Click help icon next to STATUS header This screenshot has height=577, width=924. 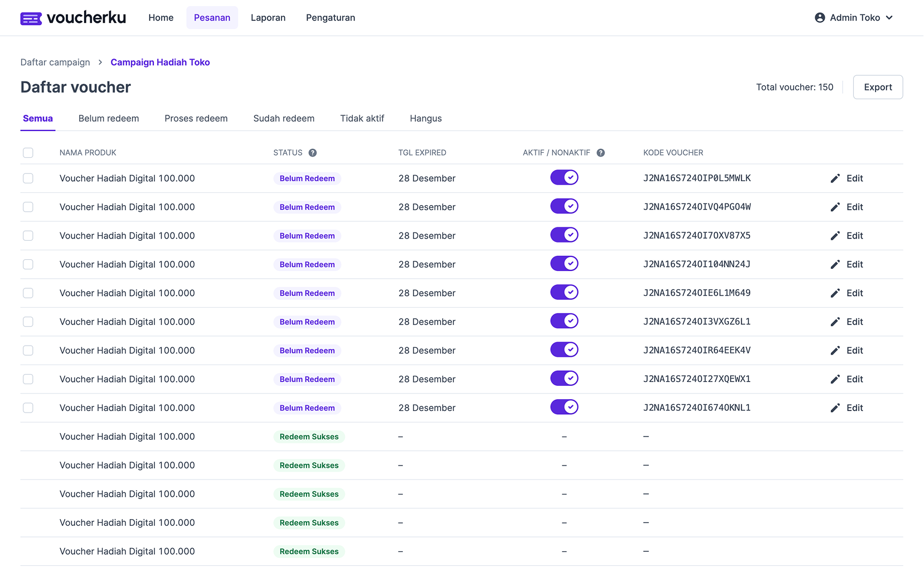coord(313,153)
